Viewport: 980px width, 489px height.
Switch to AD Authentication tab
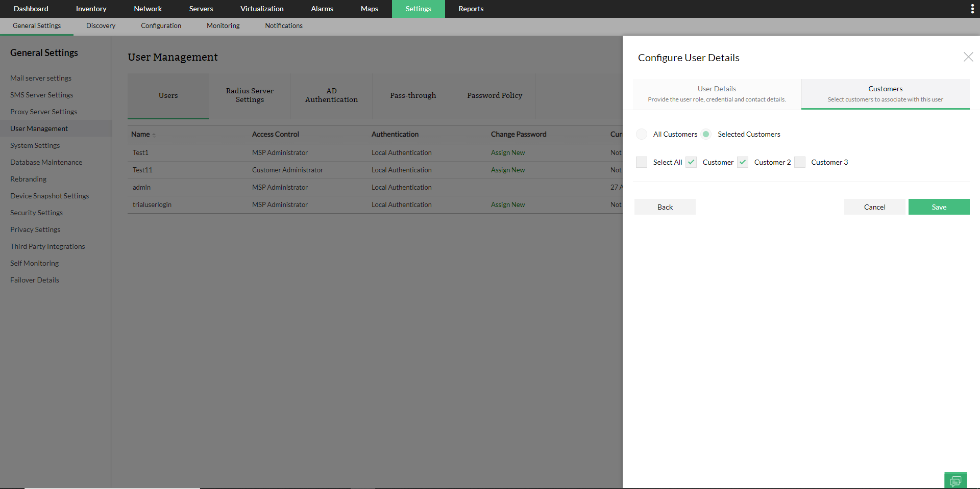331,95
